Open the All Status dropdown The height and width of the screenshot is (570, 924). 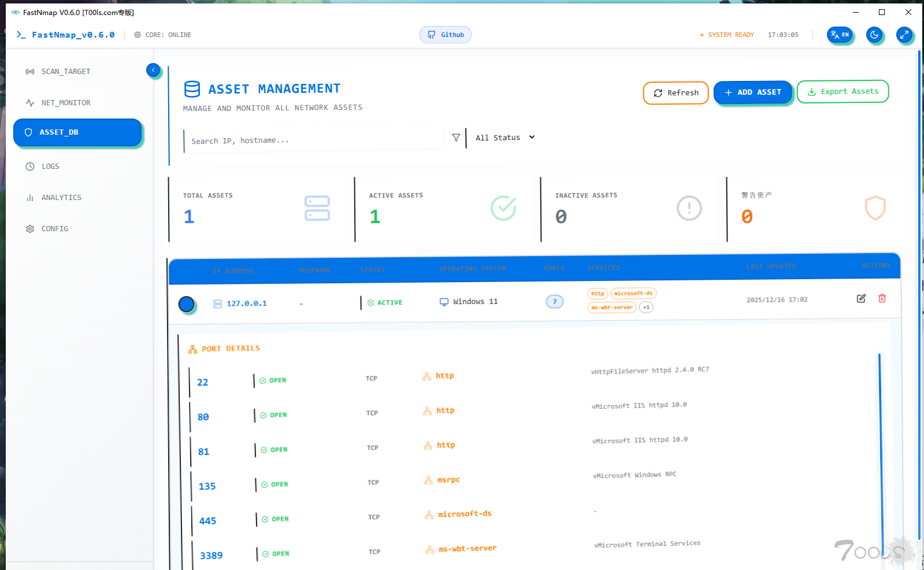505,138
